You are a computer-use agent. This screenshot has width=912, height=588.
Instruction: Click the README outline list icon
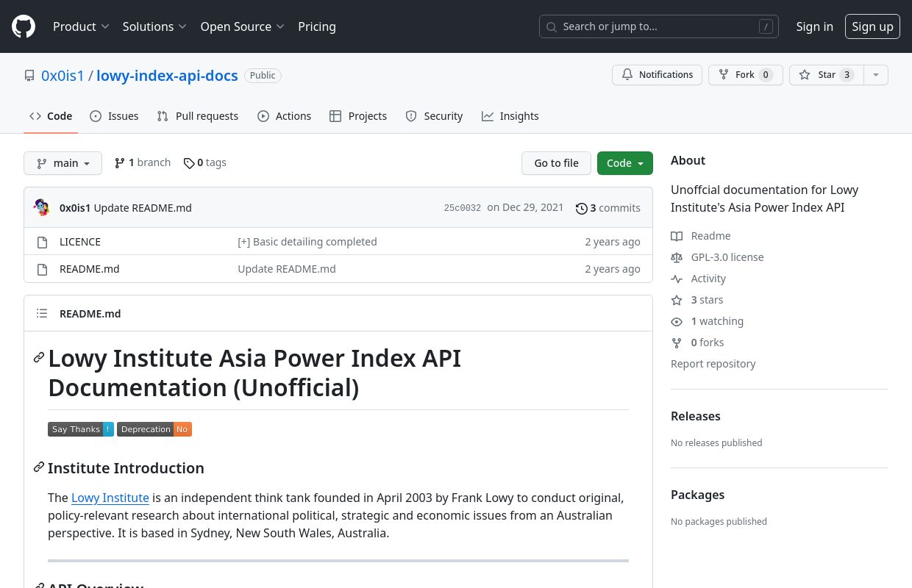click(42, 313)
